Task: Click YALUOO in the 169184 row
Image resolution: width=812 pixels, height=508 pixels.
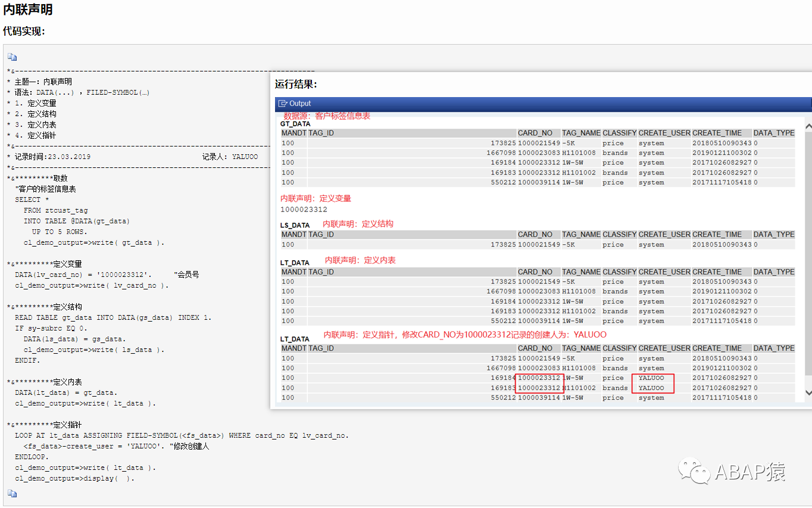Action: [651, 378]
